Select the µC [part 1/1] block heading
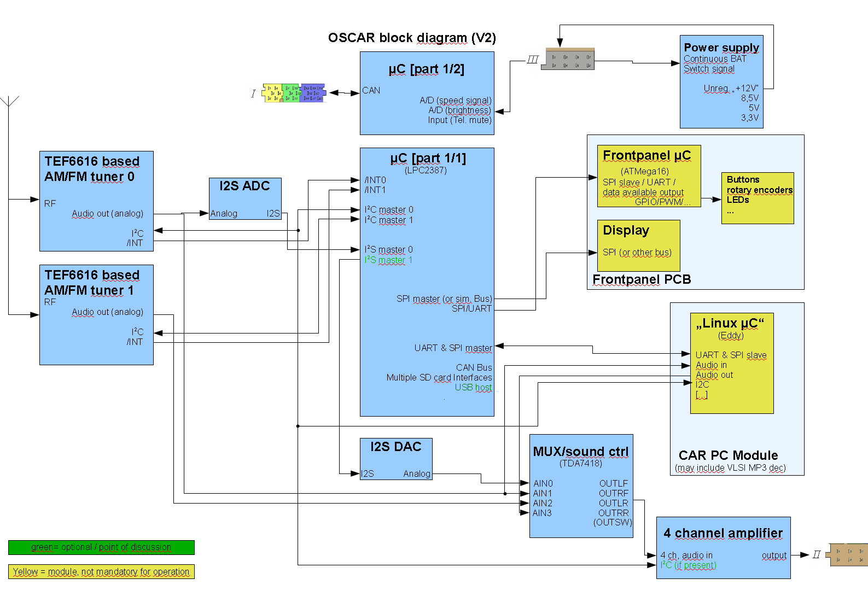868x614 pixels. (x=428, y=158)
